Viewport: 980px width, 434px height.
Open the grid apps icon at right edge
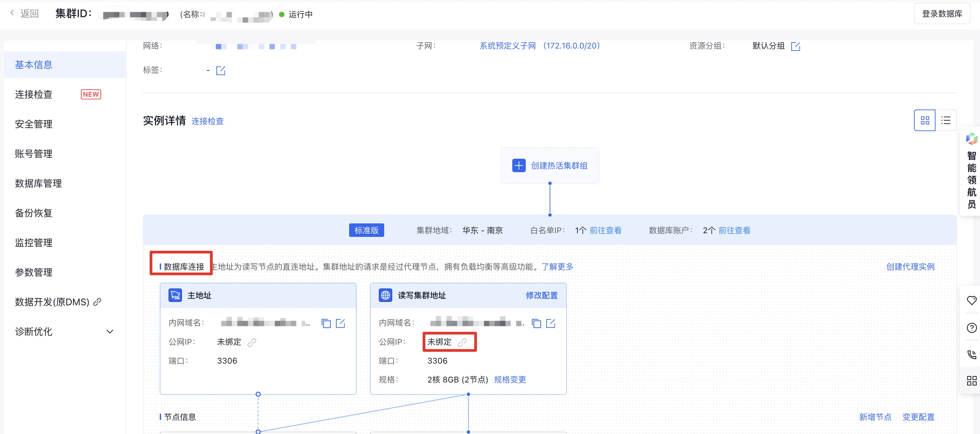[972, 381]
